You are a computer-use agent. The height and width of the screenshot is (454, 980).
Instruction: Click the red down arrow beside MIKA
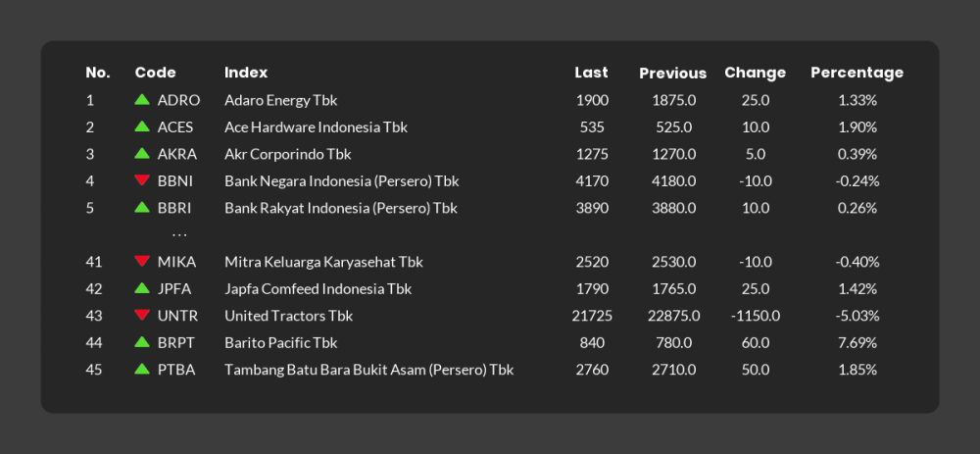[x=142, y=261]
